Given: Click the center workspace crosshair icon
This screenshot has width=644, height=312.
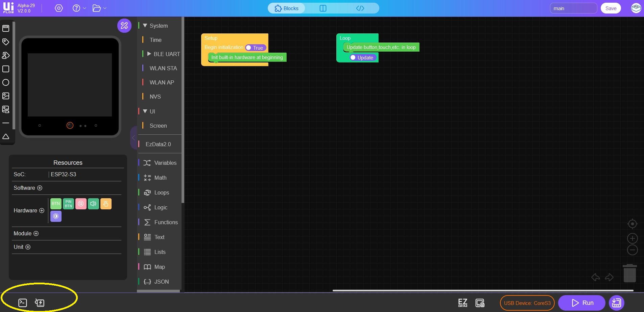Looking at the screenshot, I should [632, 224].
